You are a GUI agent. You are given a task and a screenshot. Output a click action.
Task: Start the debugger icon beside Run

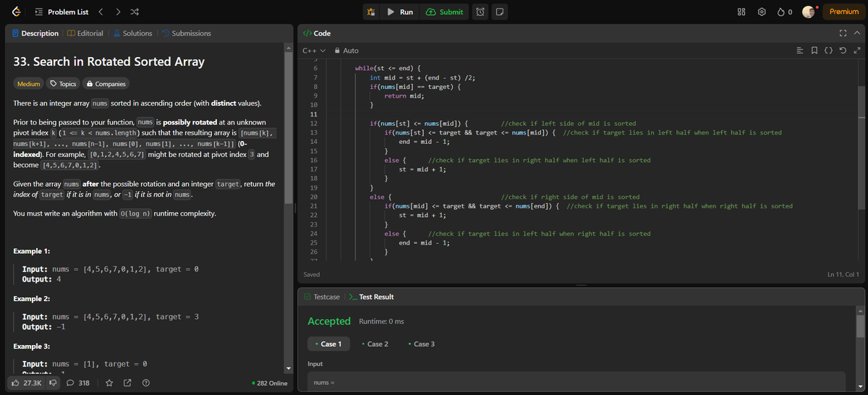pyautogui.click(x=370, y=12)
